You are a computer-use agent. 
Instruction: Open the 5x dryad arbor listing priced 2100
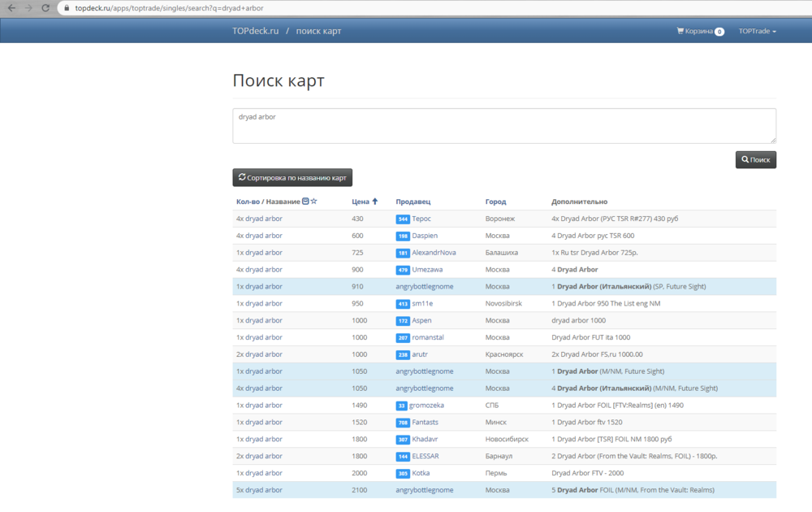[x=259, y=490]
